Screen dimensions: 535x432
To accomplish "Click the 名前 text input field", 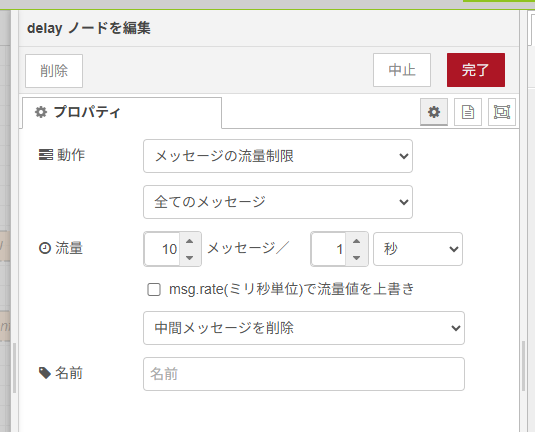I will coord(304,374).
